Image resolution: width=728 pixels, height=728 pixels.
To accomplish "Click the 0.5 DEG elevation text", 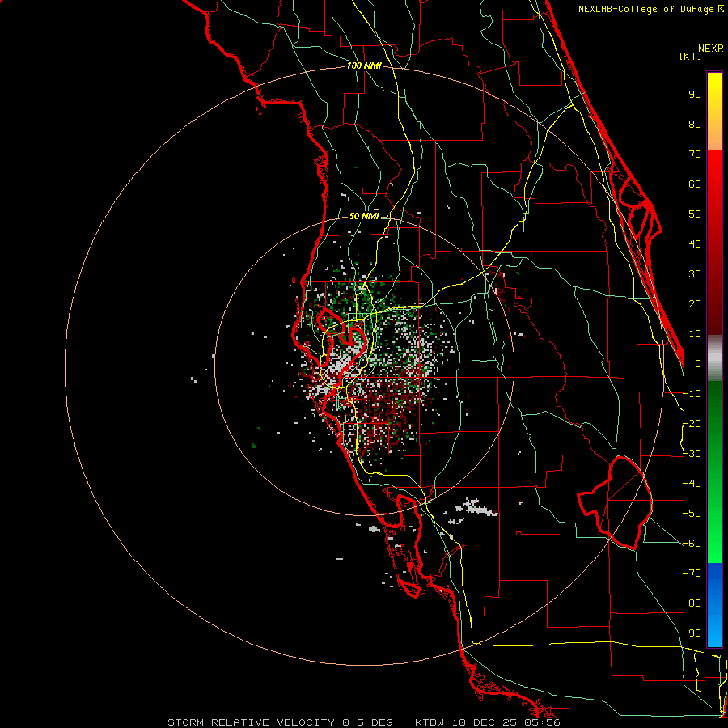I will pos(367,722).
